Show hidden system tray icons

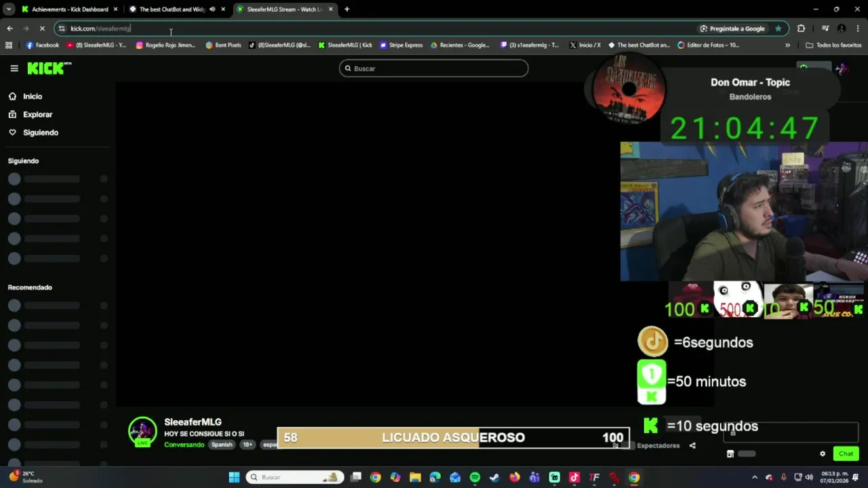(756, 477)
